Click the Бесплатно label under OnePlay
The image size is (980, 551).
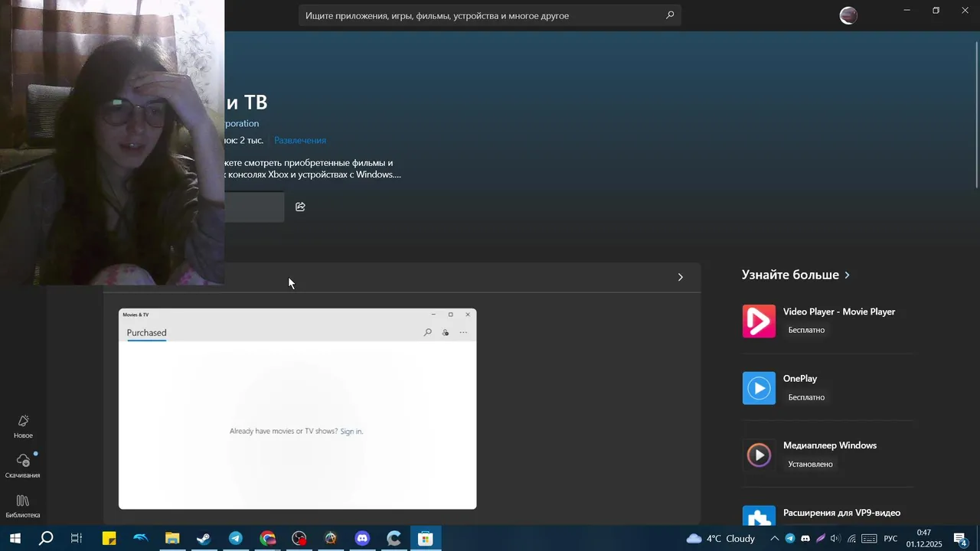[806, 397]
